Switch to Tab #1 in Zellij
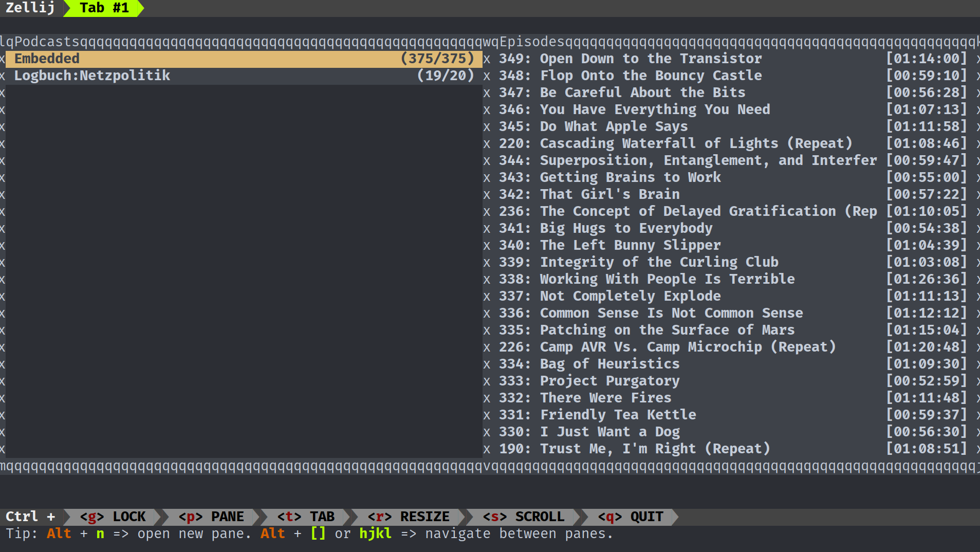This screenshot has height=552, width=980. 104,8
